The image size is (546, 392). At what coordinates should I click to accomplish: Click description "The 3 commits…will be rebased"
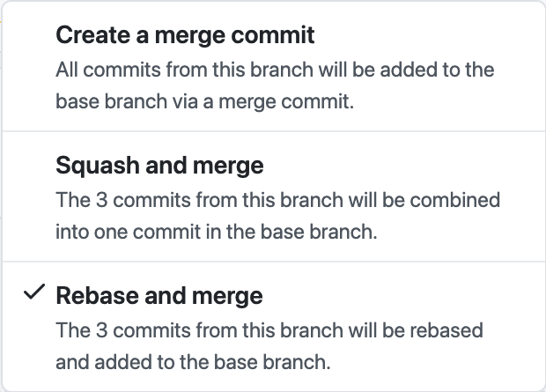pyautogui.click(x=269, y=329)
